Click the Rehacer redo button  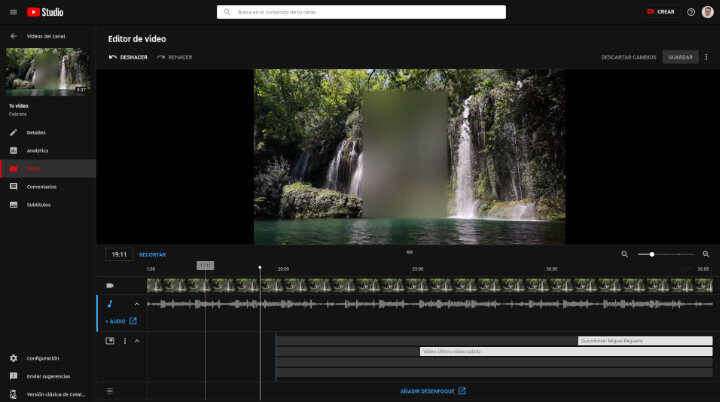click(x=174, y=57)
